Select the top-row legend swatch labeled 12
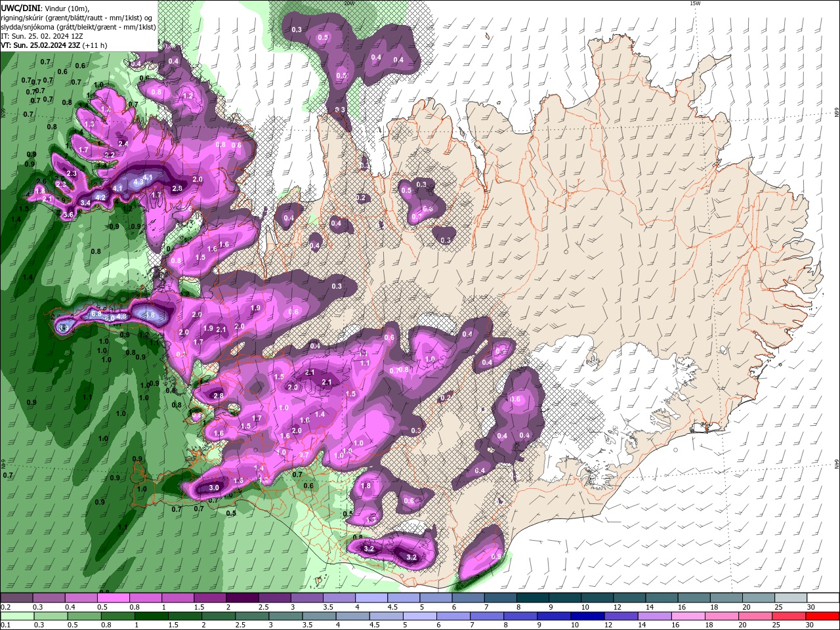This screenshot has height=630, width=840. (629, 598)
